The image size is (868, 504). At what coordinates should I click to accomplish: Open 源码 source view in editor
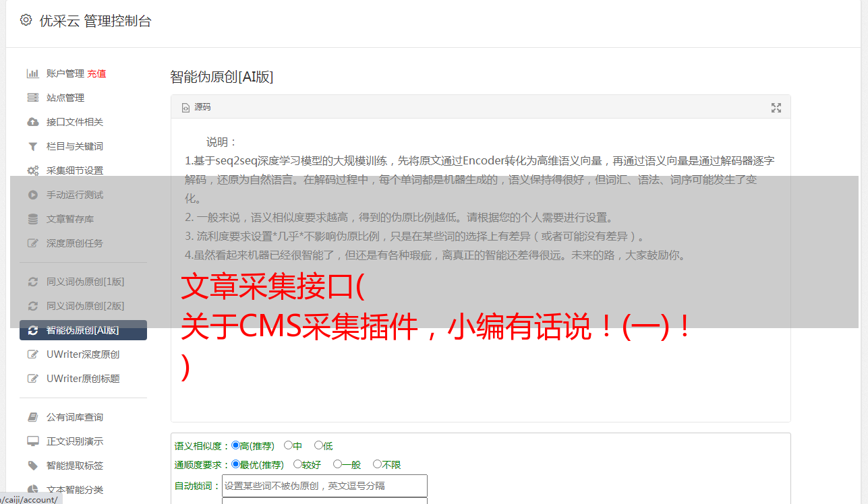point(196,107)
